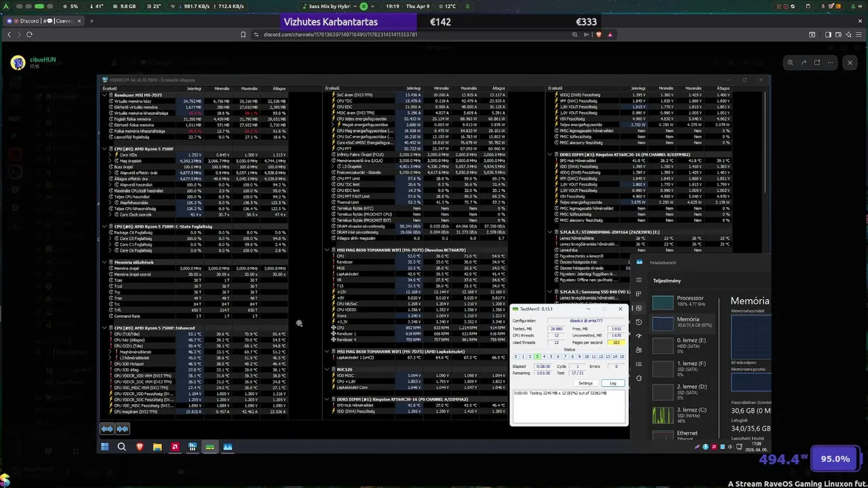Image resolution: width=868 pixels, height=488 pixels.
Task: Collapse the C-State Foglaltság group in HWiNFO
Action: (x=104, y=226)
